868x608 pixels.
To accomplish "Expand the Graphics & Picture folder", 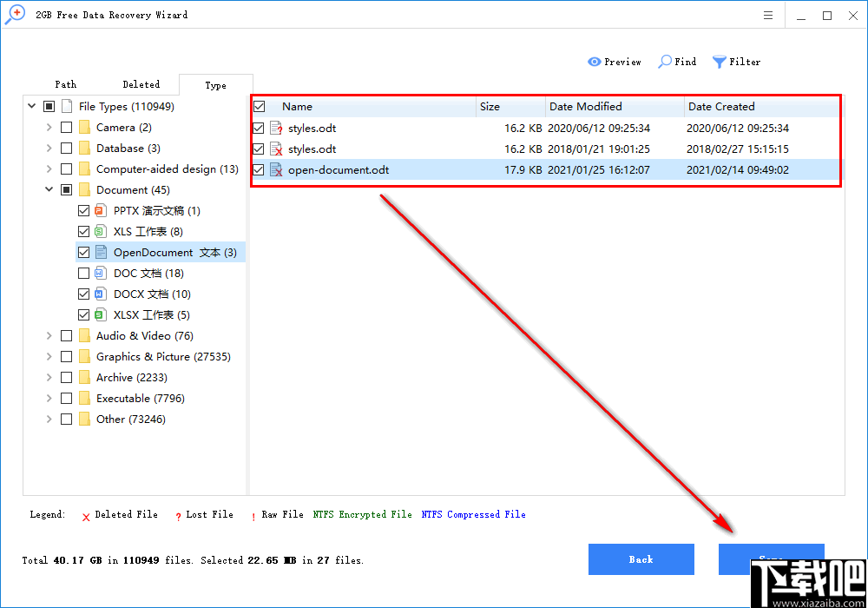I will click(x=49, y=356).
